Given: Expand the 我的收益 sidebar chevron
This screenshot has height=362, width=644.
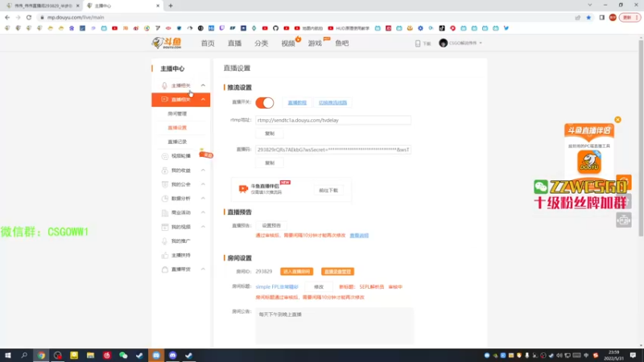Looking at the screenshot, I should pos(203,171).
